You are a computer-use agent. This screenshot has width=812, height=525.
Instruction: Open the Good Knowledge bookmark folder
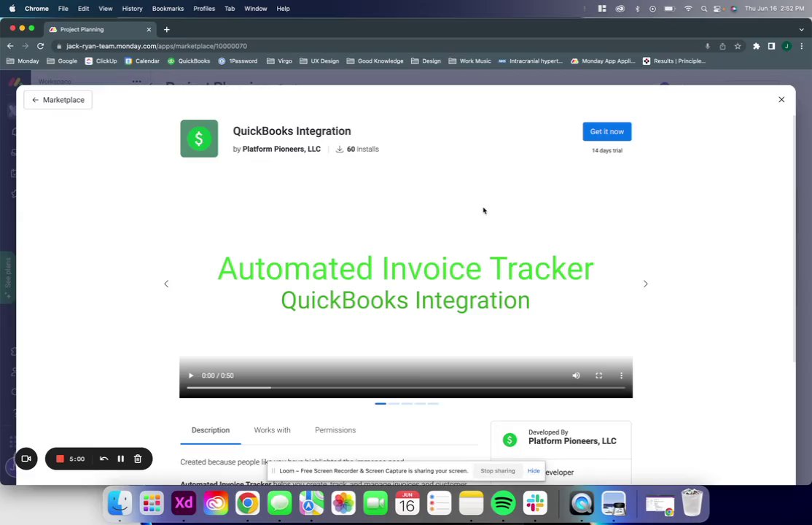point(375,61)
